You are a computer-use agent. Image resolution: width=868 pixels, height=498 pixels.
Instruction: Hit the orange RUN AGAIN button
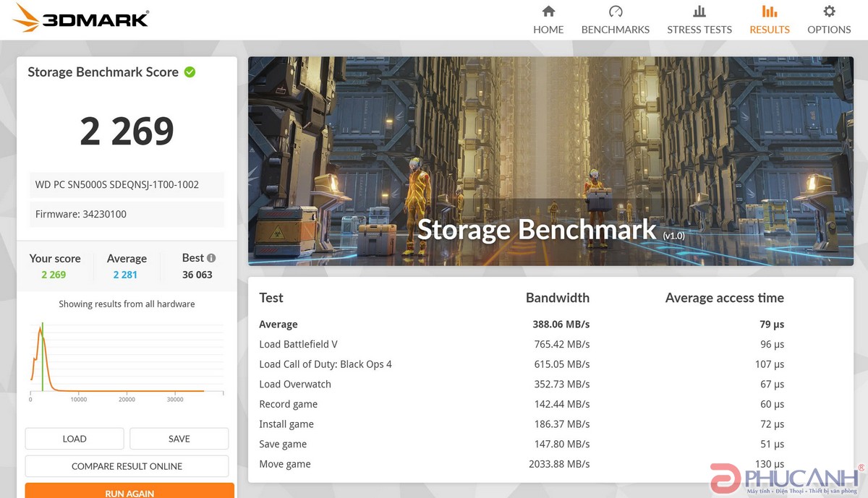[129, 491]
